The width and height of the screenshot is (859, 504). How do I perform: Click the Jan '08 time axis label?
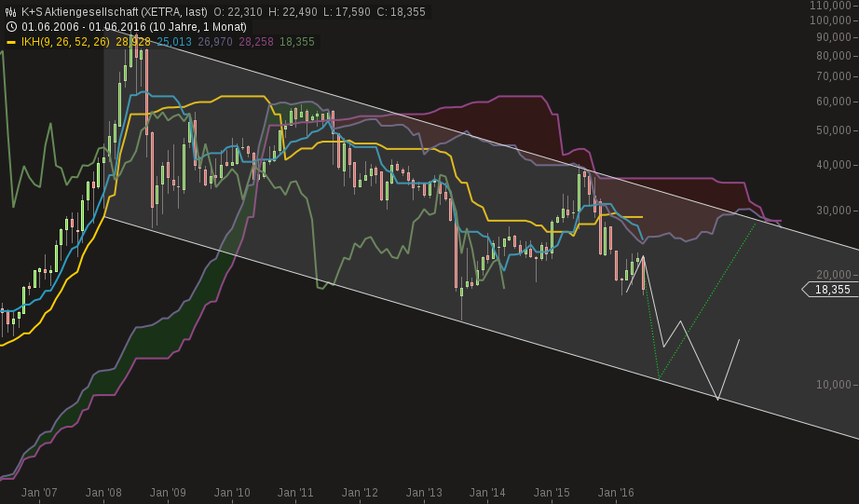pos(103,492)
